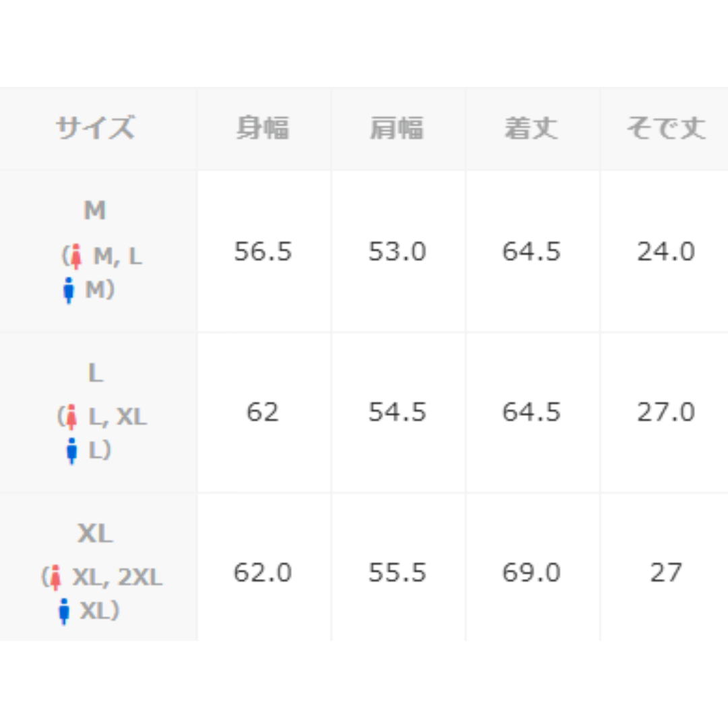728x728 pixels.
Task: Click the 54.5 shoulder width cell
Action: [x=398, y=413]
